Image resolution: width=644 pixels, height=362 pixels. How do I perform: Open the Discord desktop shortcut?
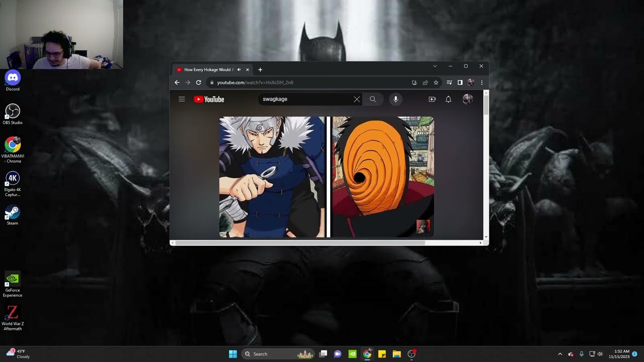[13, 80]
